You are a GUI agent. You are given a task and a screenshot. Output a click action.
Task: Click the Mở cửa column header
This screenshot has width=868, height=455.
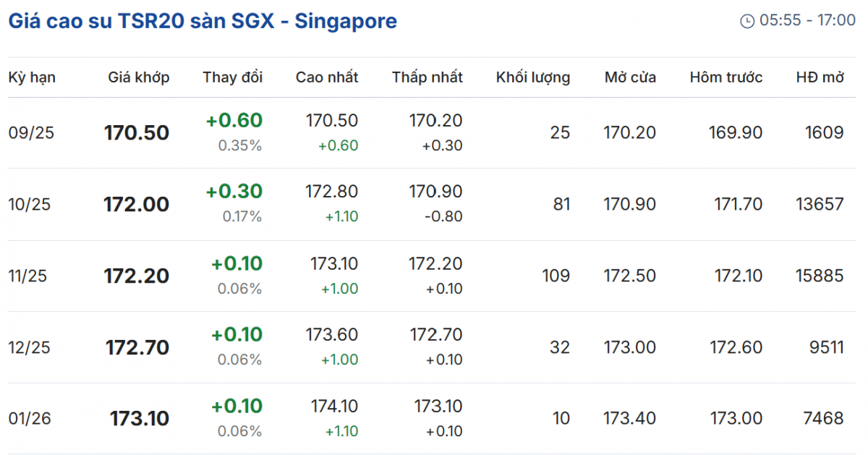(x=630, y=77)
